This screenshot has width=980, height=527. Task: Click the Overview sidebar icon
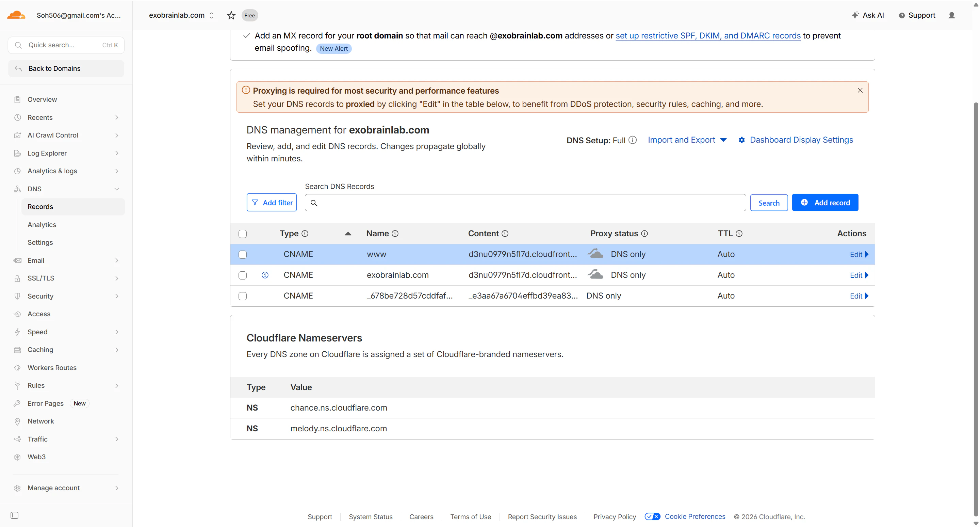[x=17, y=100]
